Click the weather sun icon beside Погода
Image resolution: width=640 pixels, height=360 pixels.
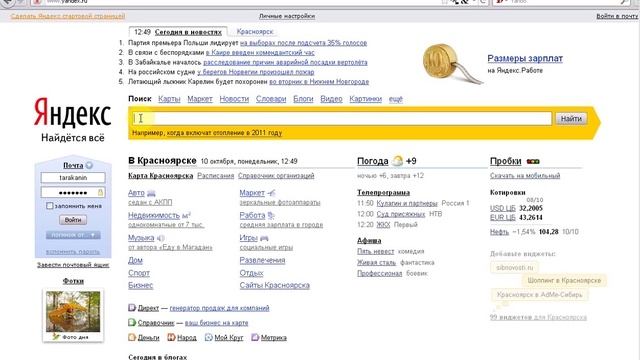(x=397, y=161)
